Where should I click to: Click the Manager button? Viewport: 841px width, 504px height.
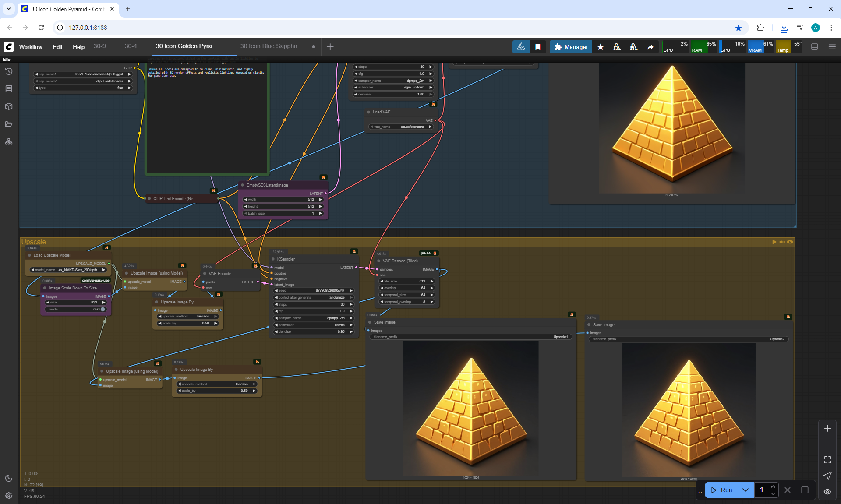coord(571,47)
